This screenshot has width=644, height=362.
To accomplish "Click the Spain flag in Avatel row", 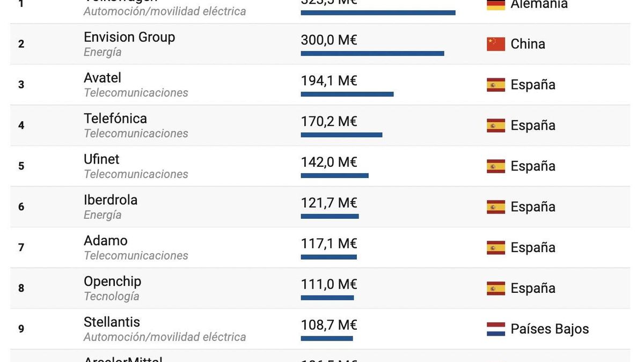I will (495, 85).
